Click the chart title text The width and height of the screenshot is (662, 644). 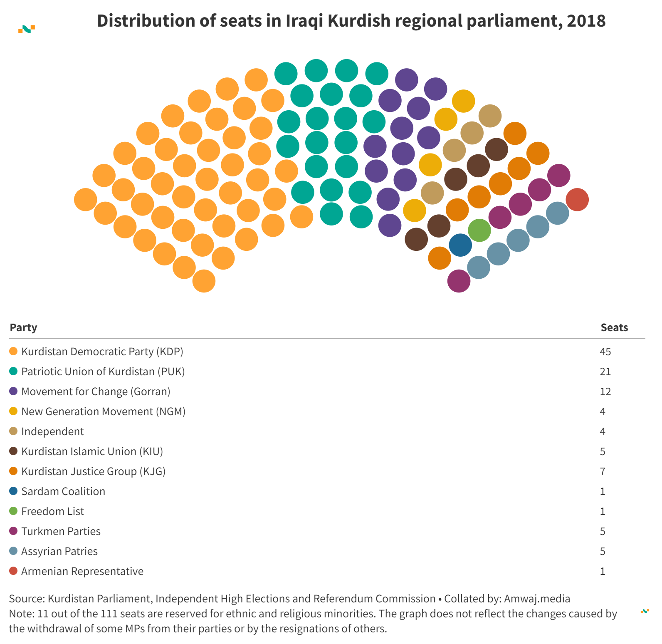coord(351,21)
